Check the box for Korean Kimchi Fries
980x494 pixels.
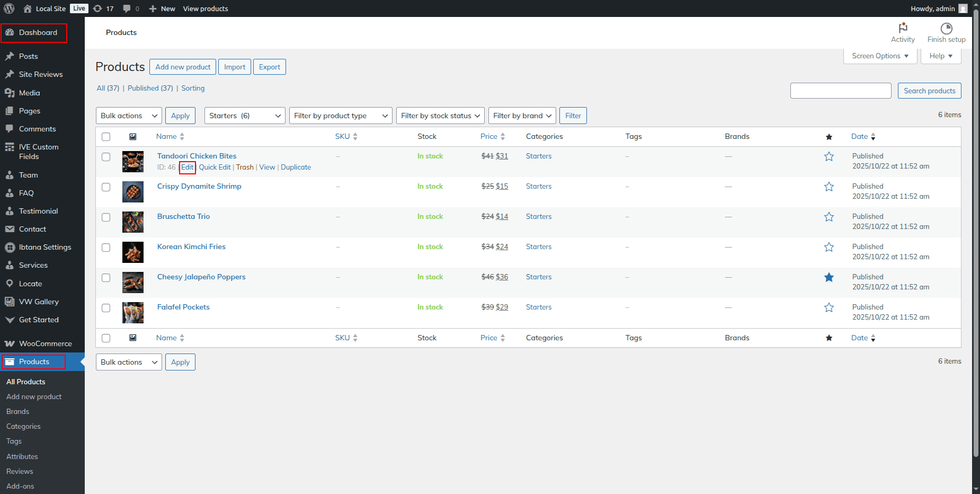coord(106,248)
